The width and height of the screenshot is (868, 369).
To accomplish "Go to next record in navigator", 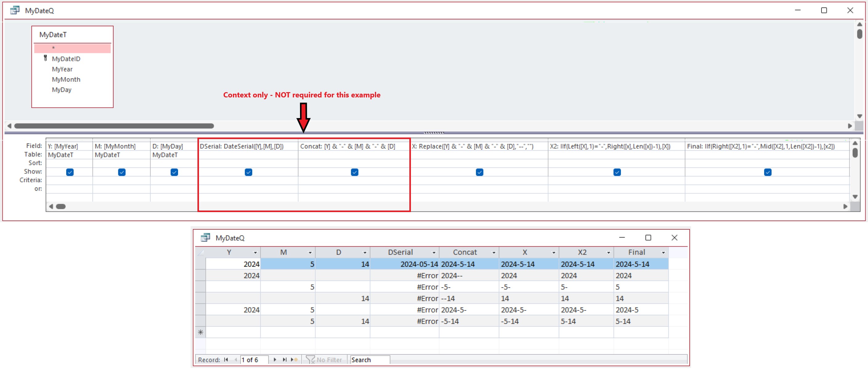I will (x=275, y=359).
